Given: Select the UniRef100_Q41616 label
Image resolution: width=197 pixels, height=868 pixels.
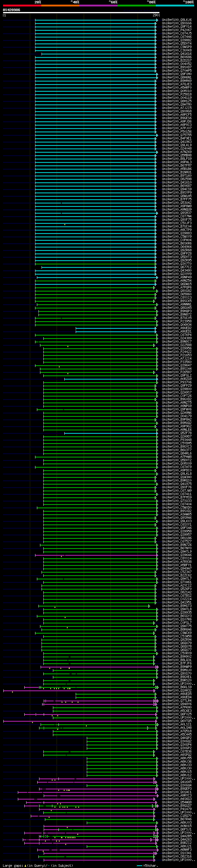Looking at the screenshot, I should [x=177, y=54].
